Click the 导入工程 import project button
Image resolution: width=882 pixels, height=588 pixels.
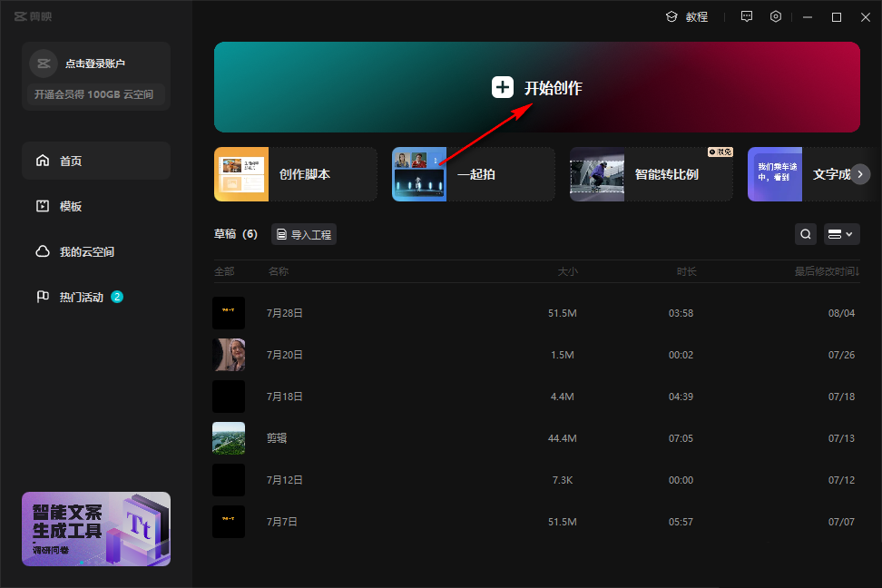[304, 235]
